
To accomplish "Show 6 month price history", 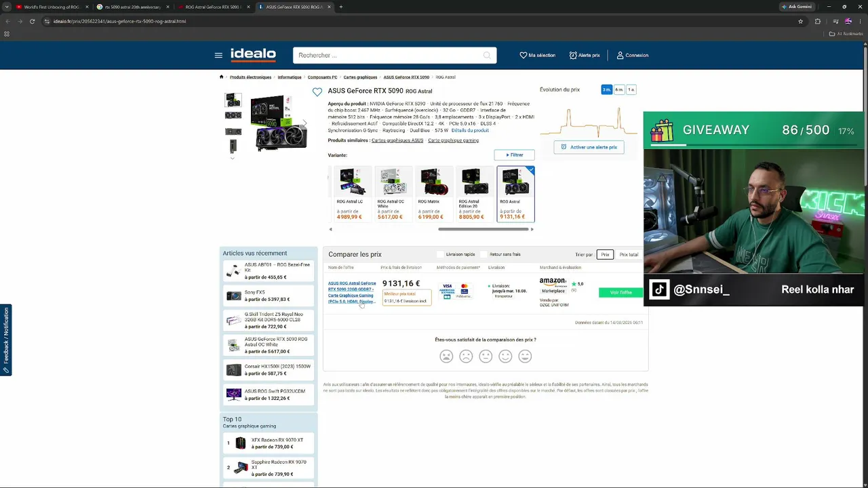I will [619, 89].
